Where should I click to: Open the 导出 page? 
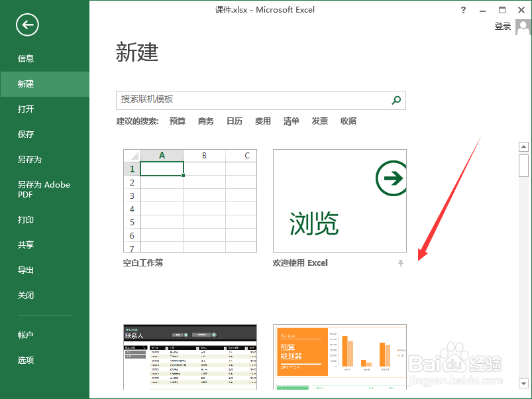click(26, 270)
